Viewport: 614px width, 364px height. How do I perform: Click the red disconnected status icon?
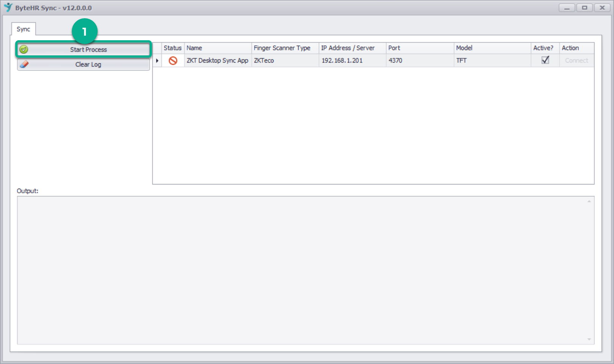173,60
